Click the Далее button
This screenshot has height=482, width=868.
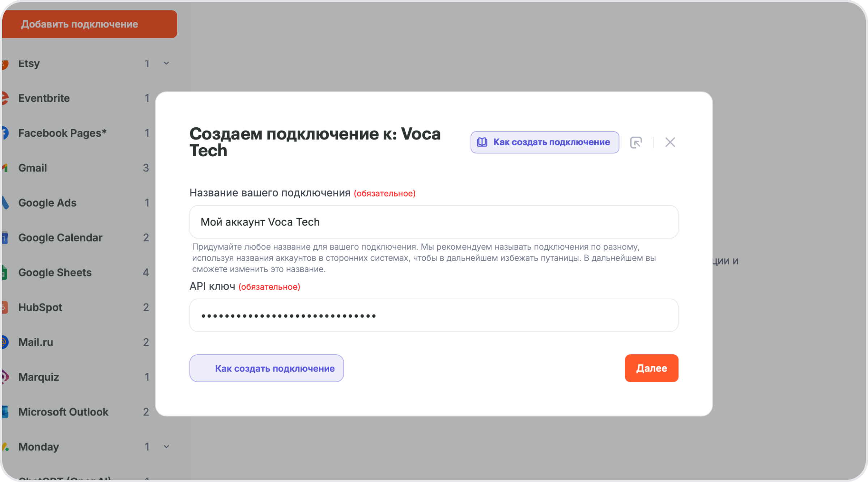coord(651,368)
